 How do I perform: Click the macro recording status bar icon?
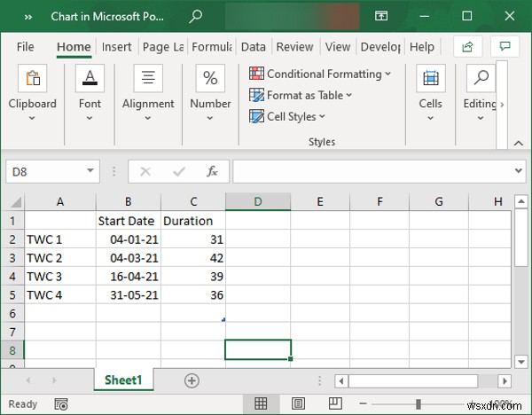coord(61,404)
